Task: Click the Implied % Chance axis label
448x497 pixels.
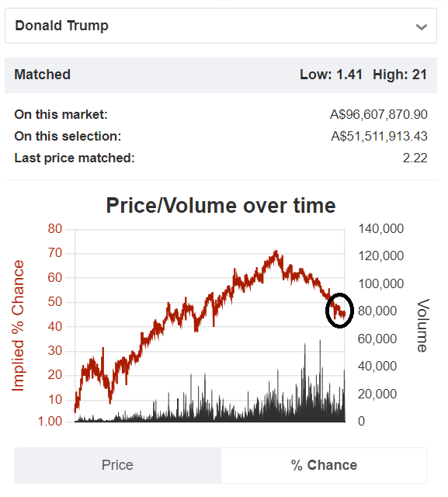Action: [18, 325]
